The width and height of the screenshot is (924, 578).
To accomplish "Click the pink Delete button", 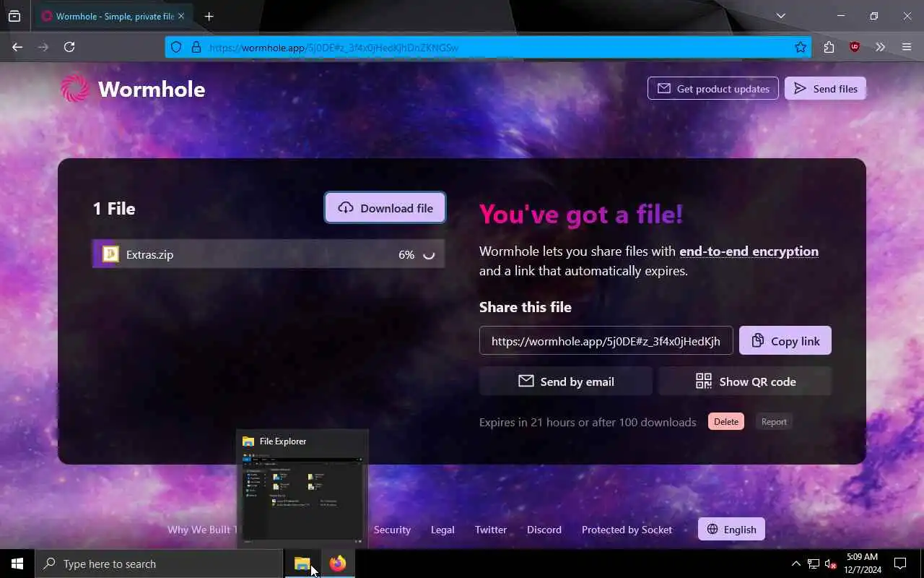I will click(726, 422).
